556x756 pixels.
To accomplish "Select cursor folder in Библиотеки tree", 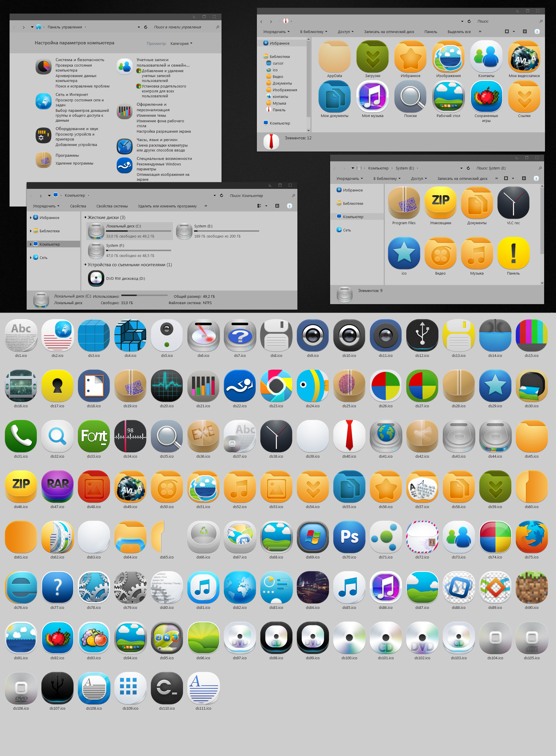I will pos(275,63).
